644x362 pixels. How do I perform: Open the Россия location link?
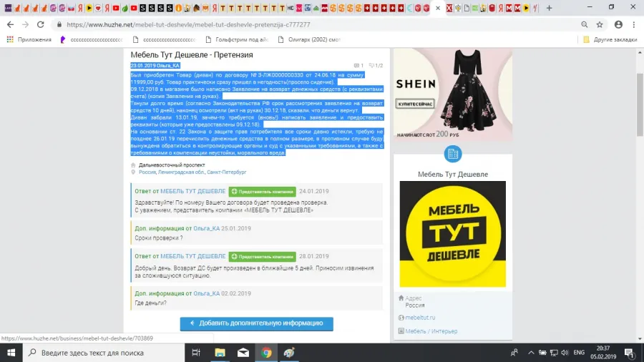(x=147, y=172)
